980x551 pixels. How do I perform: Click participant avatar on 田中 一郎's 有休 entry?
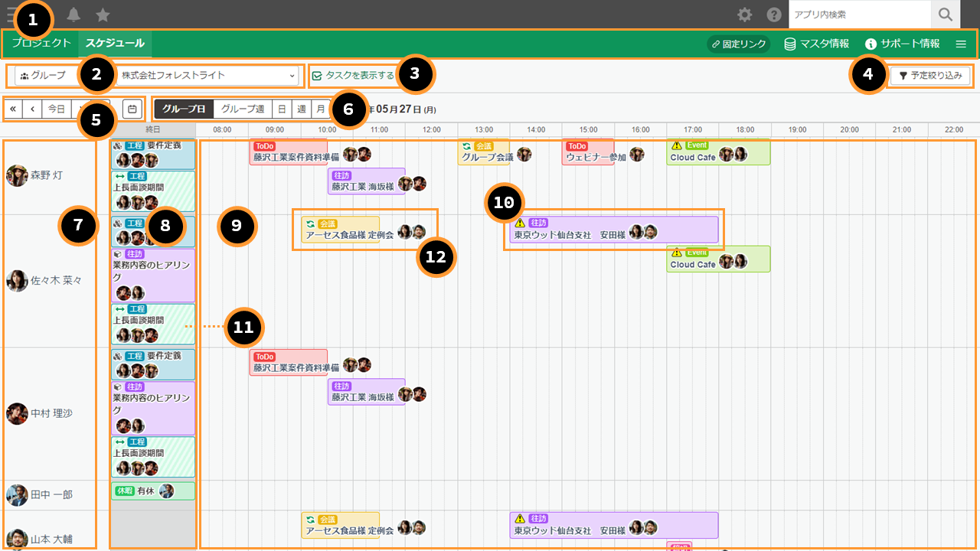click(166, 491)
